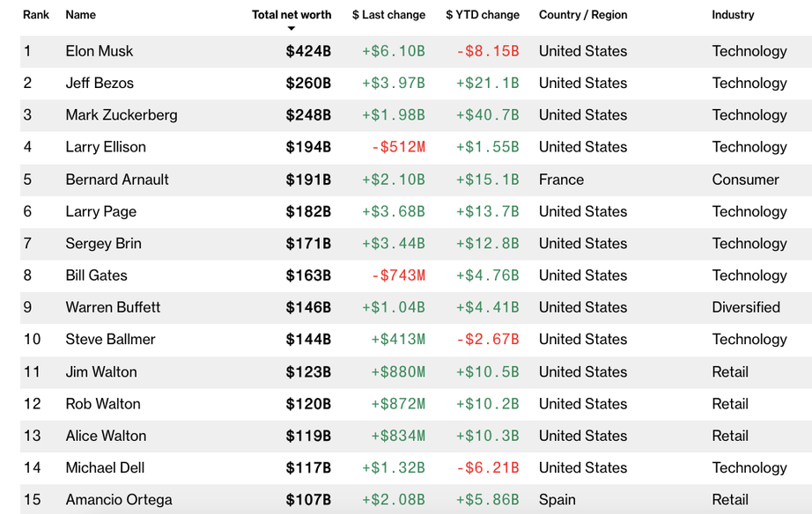Image resolution: width=812 pixels, height=514 pixels.
Task: Select Mark Zuckerberg's name
Action: tap(122, 115)
